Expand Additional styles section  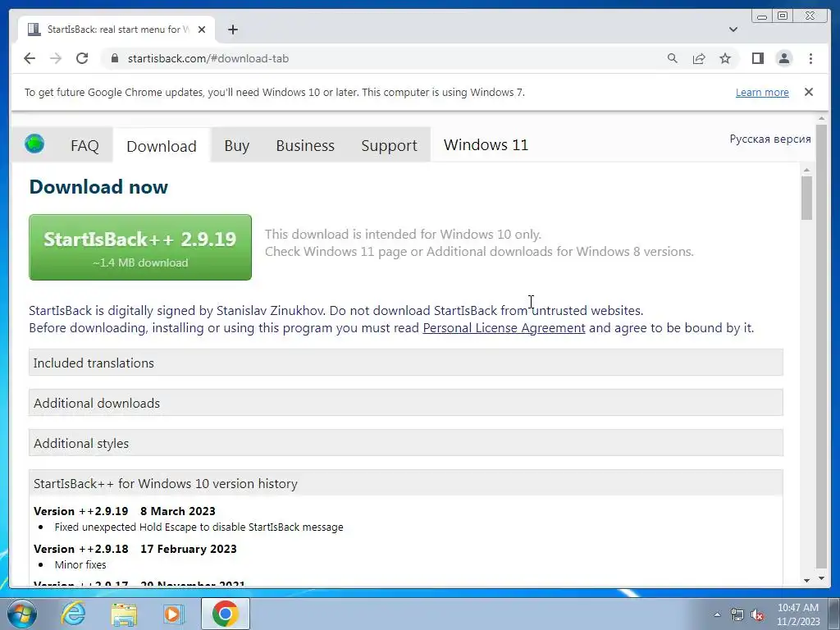(x=405, y=443)
